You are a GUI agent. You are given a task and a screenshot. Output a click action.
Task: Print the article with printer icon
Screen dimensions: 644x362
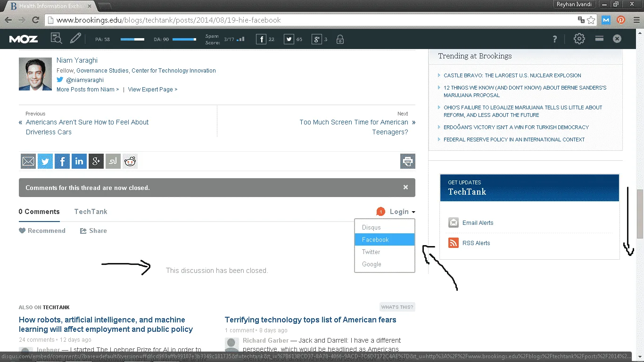coord(408,161)
